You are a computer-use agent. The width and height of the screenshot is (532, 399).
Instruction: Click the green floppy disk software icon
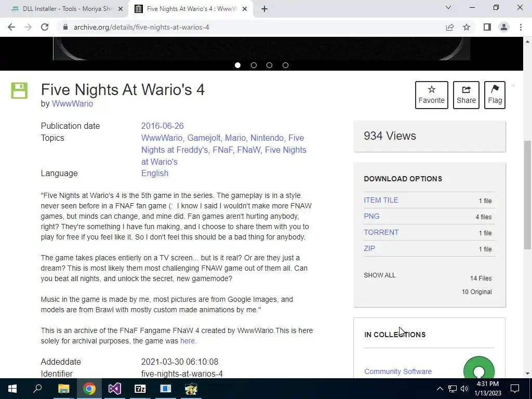coord(19,90)
